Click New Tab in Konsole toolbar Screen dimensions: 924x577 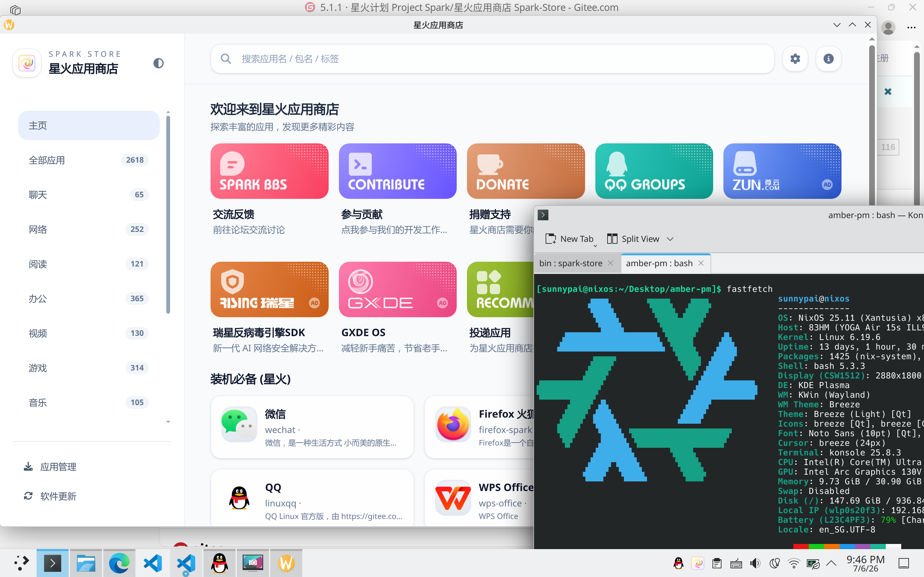pyautogui.click(x=569, y=239)
